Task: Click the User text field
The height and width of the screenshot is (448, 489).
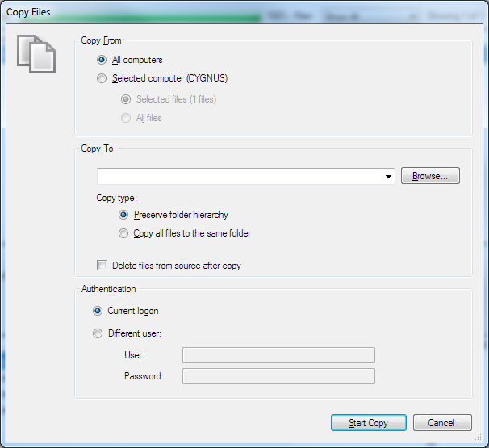Action: point(278,355)
